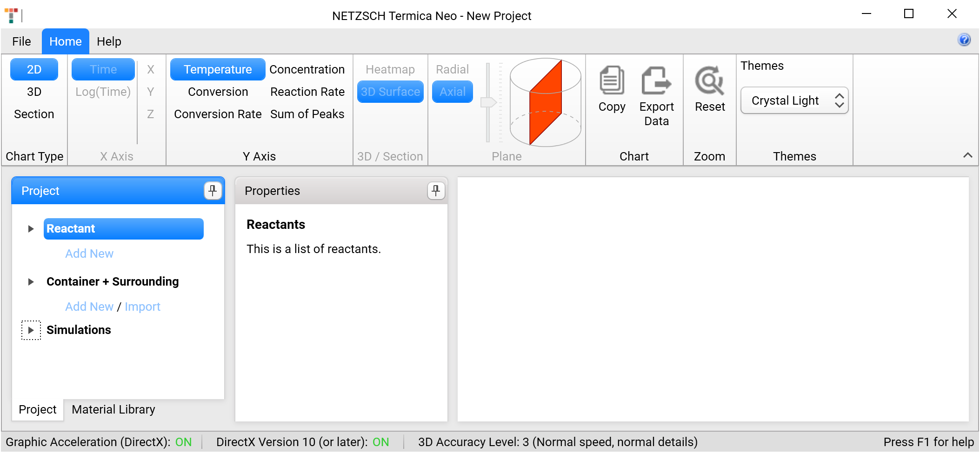Open the Crystal Light themes dropdown
This screenshot has height=454, width=980.
[794, 100]
